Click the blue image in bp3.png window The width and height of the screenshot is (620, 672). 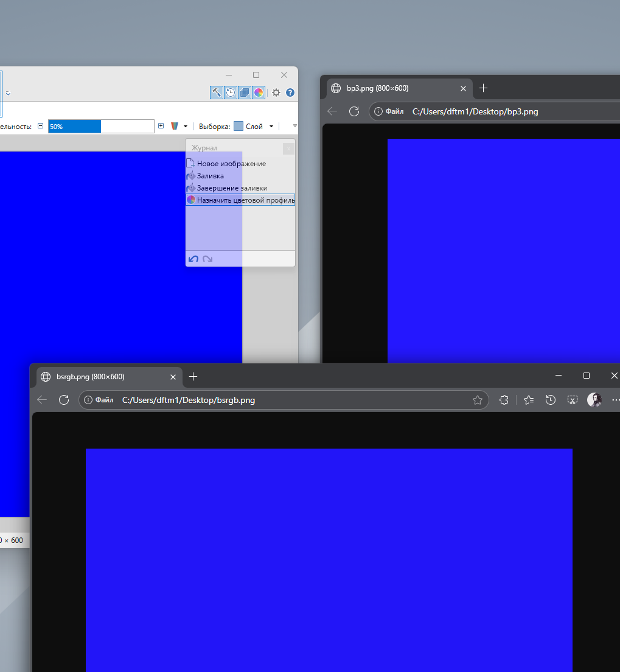click(x=504, y=251)
